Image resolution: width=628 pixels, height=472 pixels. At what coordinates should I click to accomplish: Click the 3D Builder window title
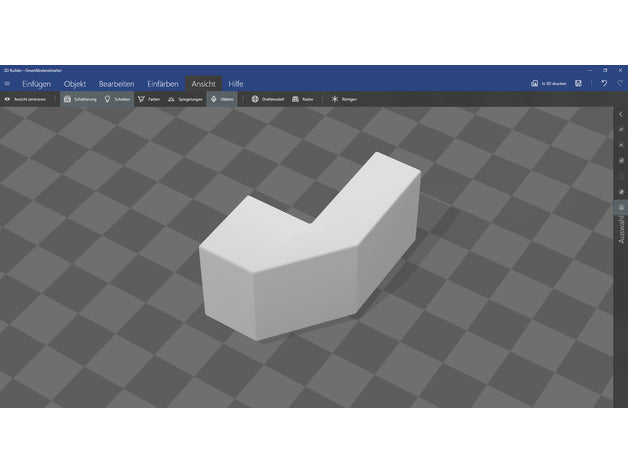33,70
